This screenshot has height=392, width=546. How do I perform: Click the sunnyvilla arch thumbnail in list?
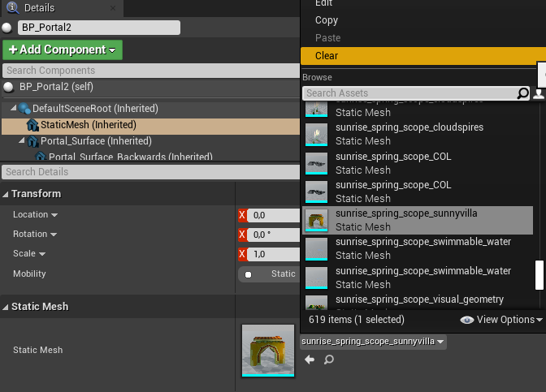point(317,221)
